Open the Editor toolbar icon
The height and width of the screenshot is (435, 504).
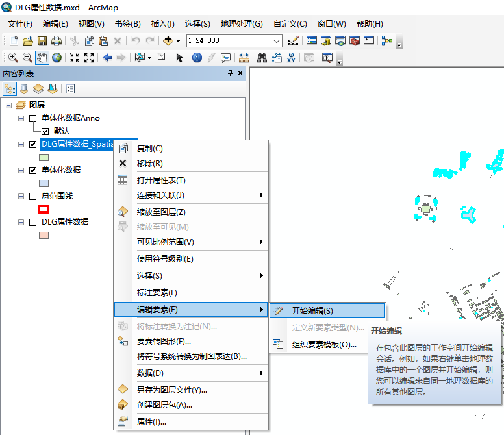293,41
